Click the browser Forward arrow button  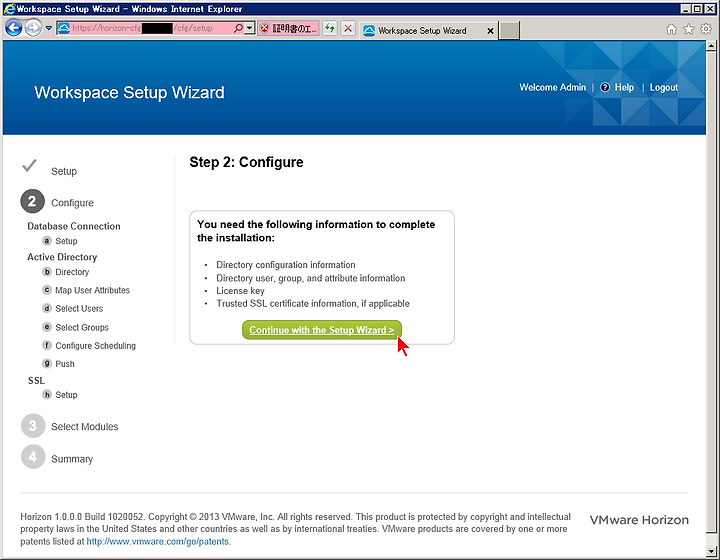coord(33,28)
